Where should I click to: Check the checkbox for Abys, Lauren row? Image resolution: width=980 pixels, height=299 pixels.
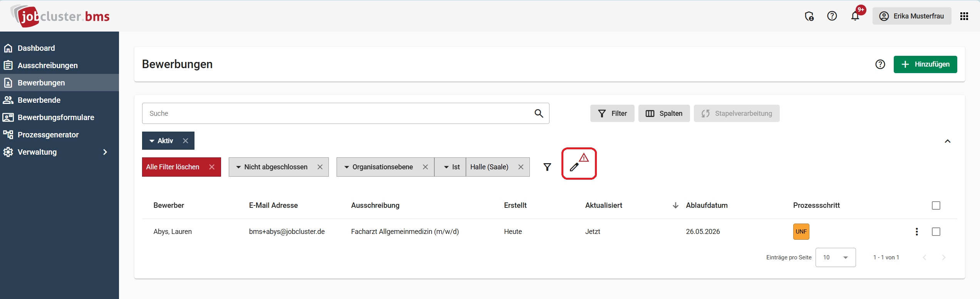(936, 232)
